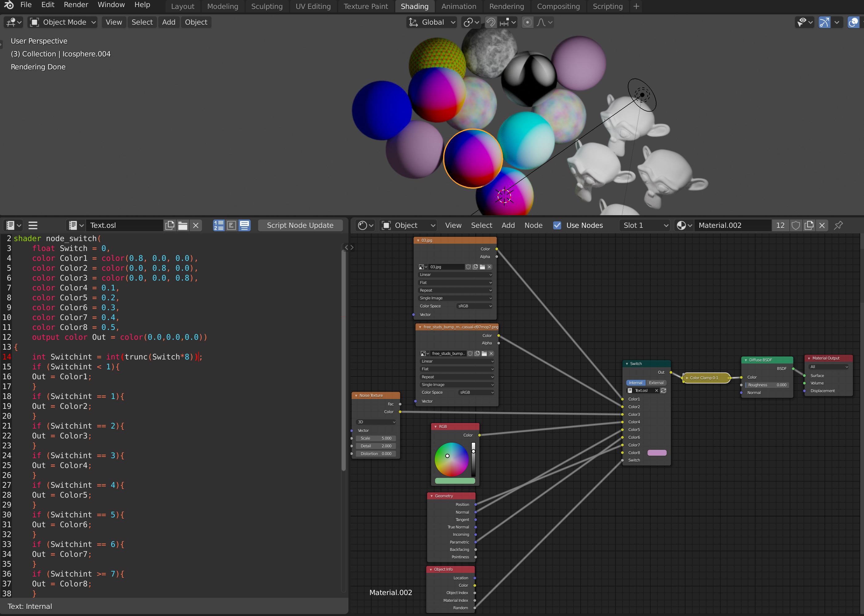The width and height of the screenshot is (864, 616).
Task: Add a new workspace with plus icon
Action: pos(636,6)
